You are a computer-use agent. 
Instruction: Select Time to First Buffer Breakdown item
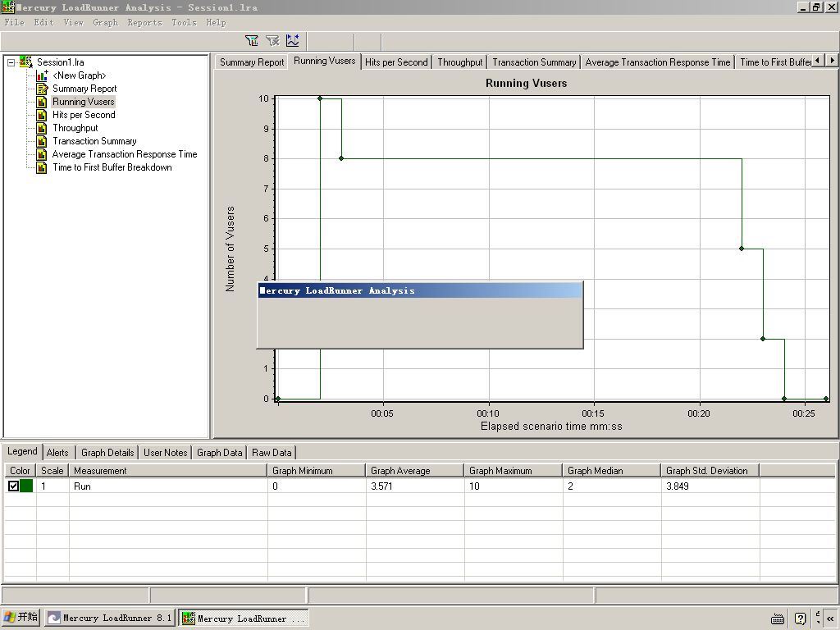(x=112, y=167)
